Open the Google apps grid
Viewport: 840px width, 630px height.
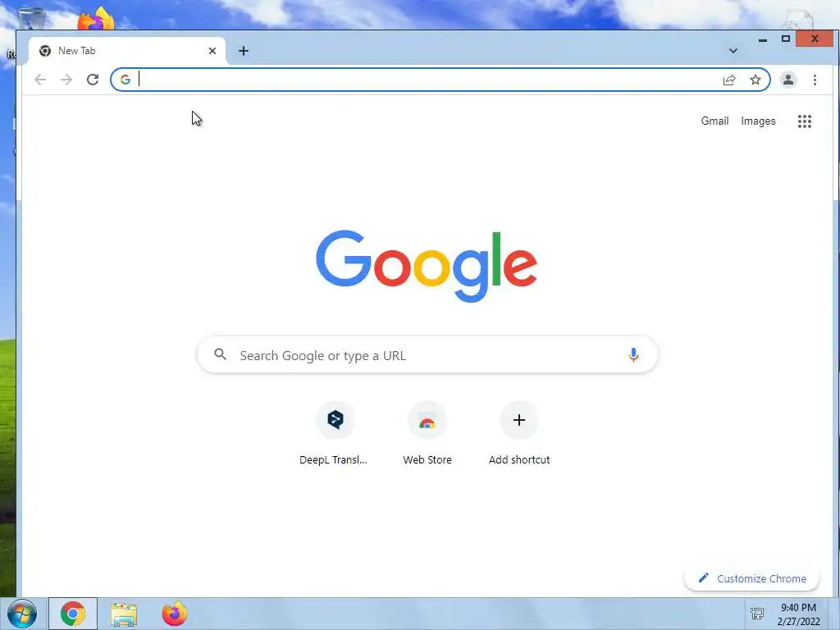(x=805, y=121)
